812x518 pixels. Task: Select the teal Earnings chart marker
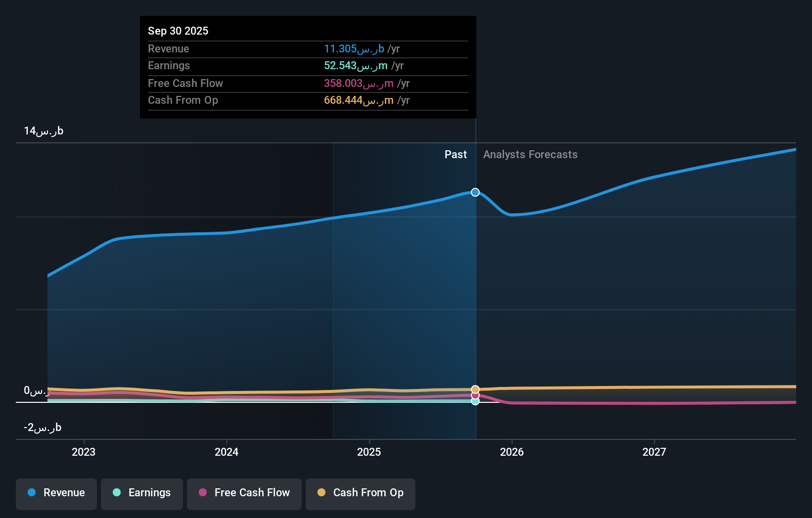(x=475, y=401)
